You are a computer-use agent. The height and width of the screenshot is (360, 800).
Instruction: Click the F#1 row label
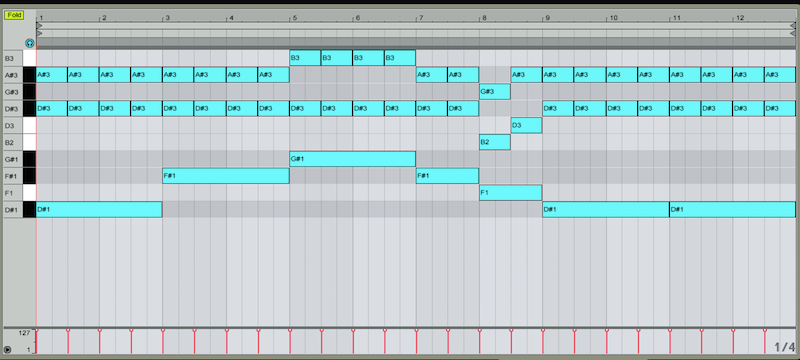pos(11,176)
